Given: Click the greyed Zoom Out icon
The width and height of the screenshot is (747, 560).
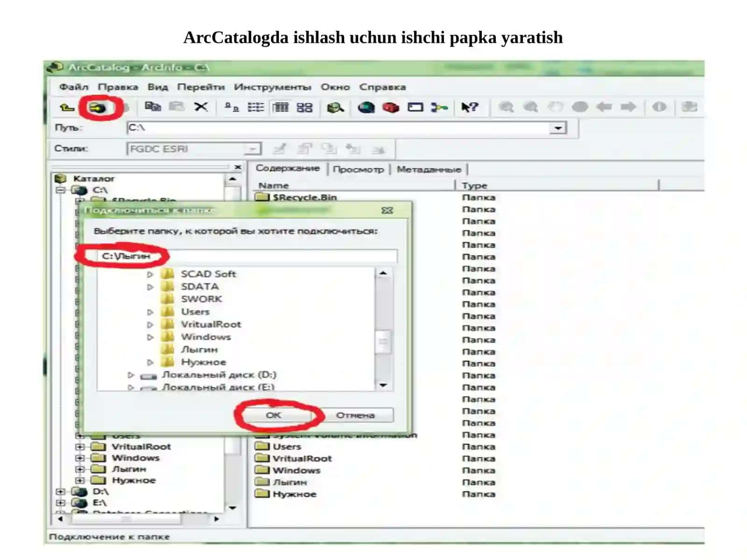Looking at the screenshot, I should [x=530, y=107].
